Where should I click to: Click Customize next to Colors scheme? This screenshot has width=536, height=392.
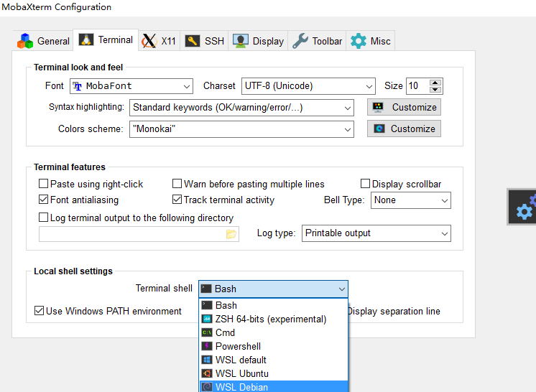[404, 129]
